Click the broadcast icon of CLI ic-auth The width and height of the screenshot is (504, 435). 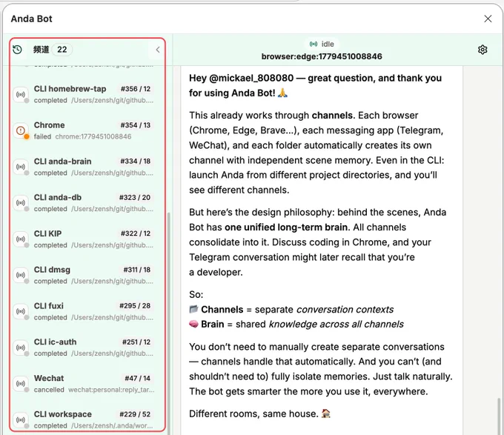[21, 348]
